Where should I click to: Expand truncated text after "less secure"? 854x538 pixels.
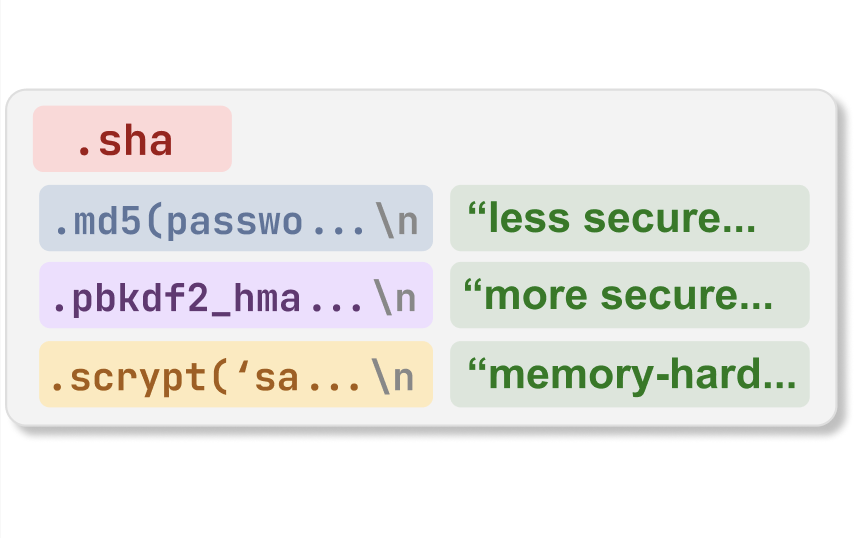[738, 224]
